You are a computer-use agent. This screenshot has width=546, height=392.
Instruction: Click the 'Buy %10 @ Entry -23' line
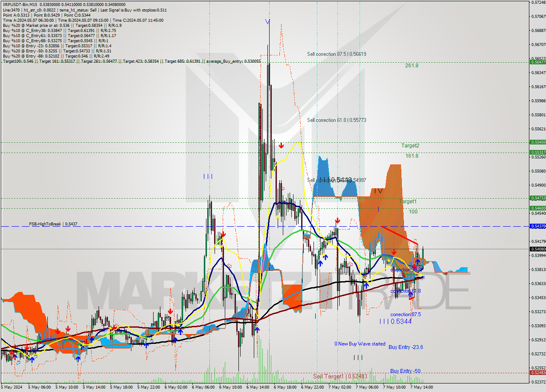57,46
